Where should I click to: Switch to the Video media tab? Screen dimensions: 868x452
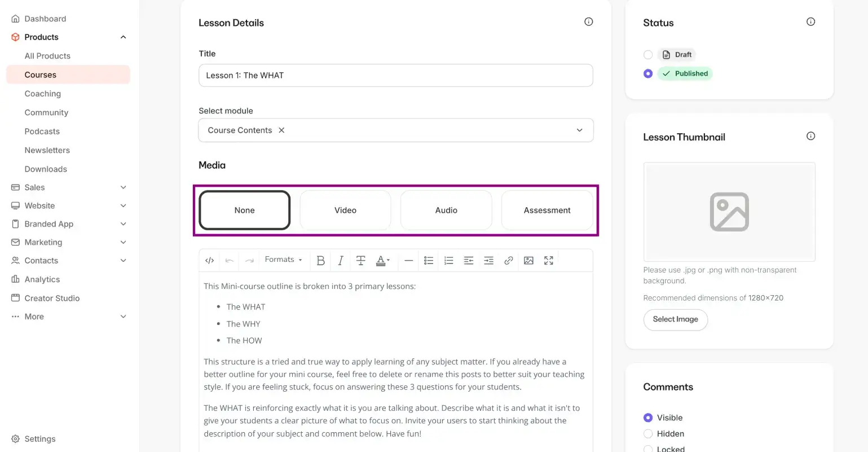click(345, 209)
